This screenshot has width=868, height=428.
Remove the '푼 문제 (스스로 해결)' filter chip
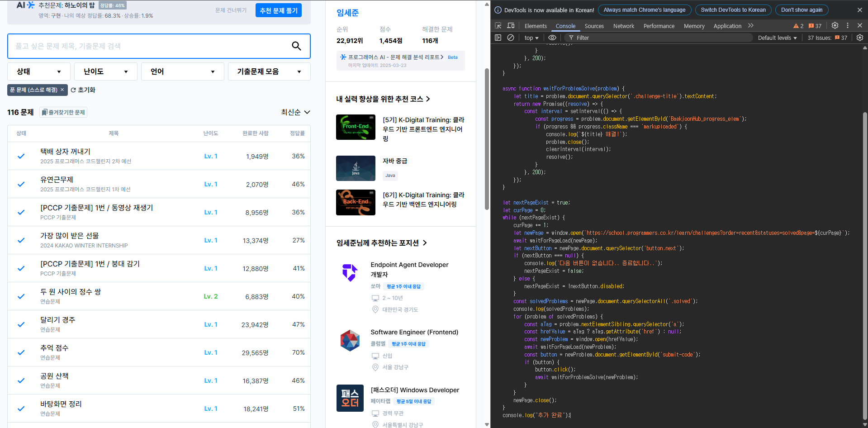click(62, 90)
